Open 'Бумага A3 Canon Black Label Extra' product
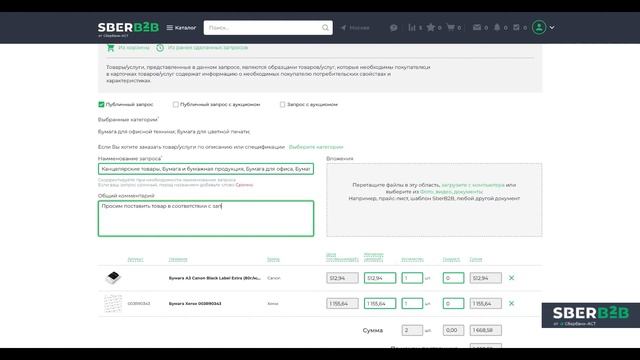This screenshot has height=360, width=640. tap(214, 278)
